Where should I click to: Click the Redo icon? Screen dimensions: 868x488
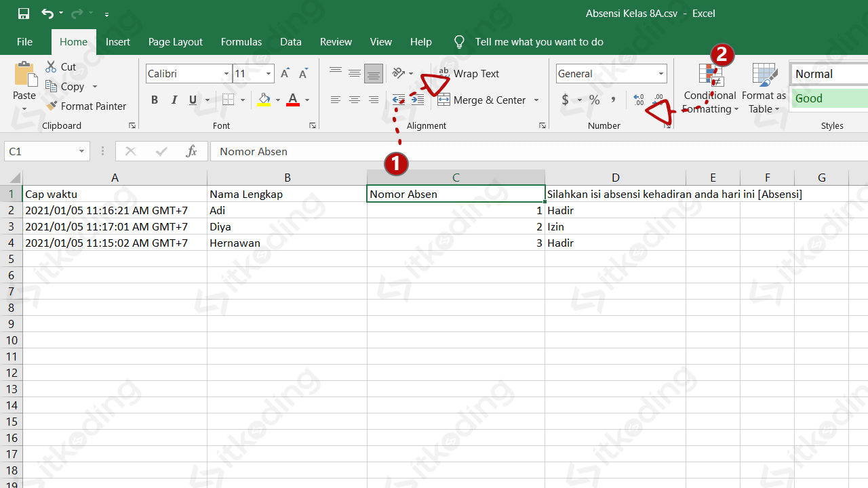pyautogui.click(x=77, y=14)
